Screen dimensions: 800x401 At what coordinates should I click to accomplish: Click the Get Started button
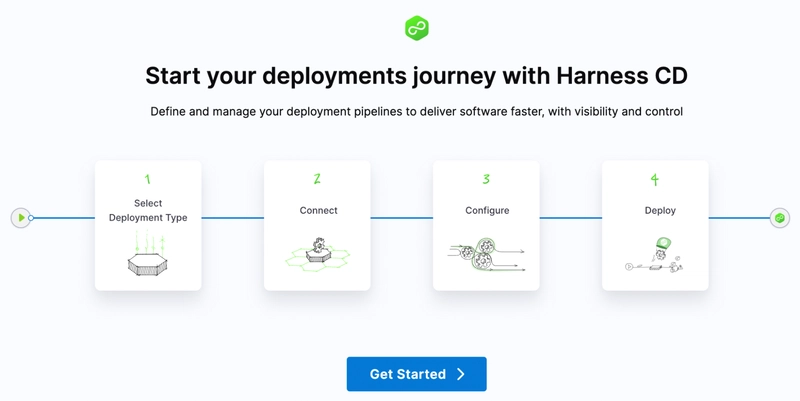pyautogui.click(x=416, y=374)
